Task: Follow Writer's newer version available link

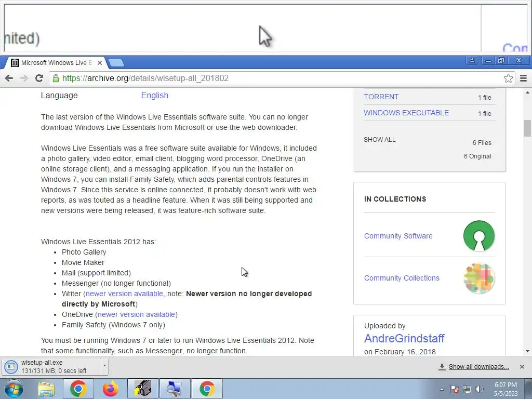Action: point(124,294)
